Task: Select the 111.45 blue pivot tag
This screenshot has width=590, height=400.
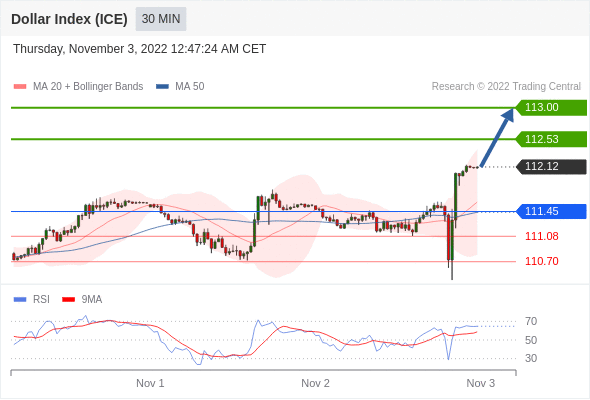Action: 551,211
